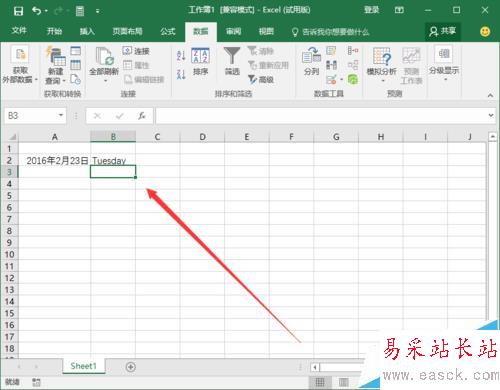Click inside the formula bar input

click(x=320, y=116)
